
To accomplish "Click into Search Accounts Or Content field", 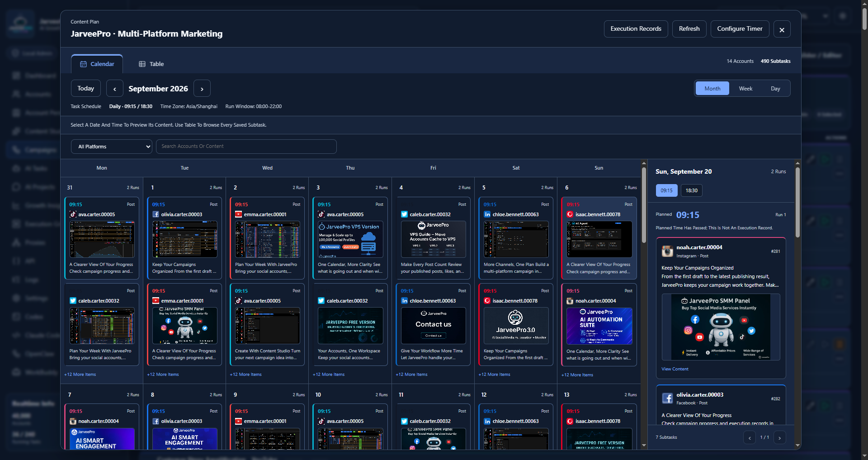I will point(246,147).
